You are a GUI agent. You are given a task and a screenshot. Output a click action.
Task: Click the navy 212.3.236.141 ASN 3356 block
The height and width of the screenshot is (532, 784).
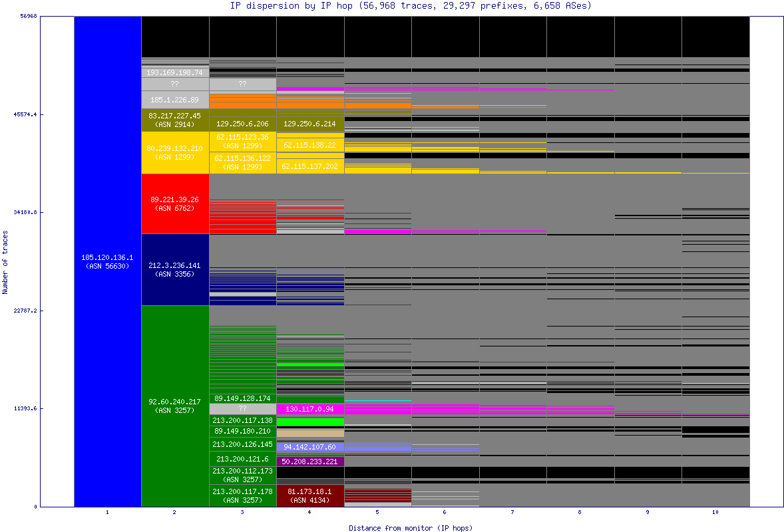pos(175,269)
